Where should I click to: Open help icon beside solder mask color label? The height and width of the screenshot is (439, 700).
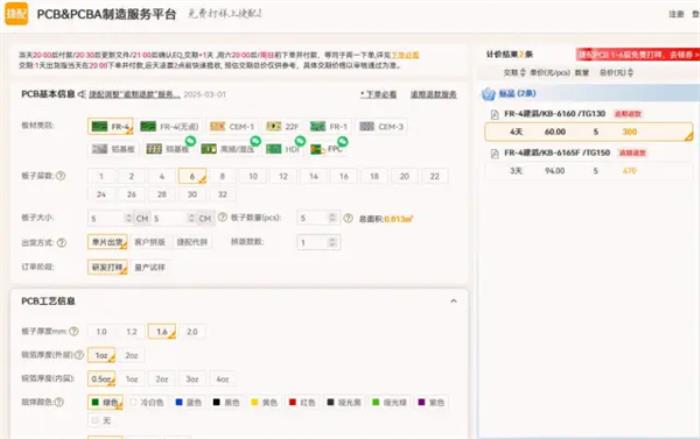coord(58,402)
